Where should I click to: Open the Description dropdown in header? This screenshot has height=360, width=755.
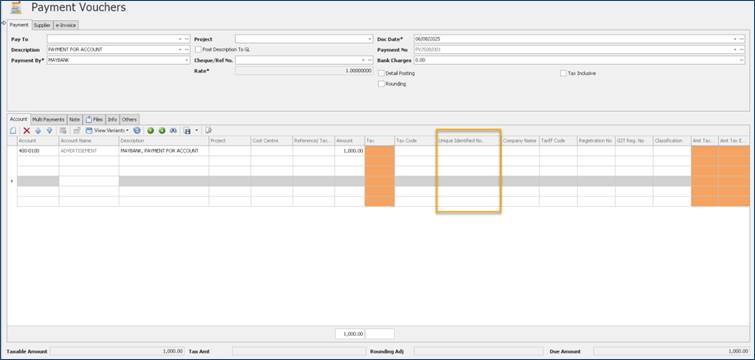tap(181, 50)
